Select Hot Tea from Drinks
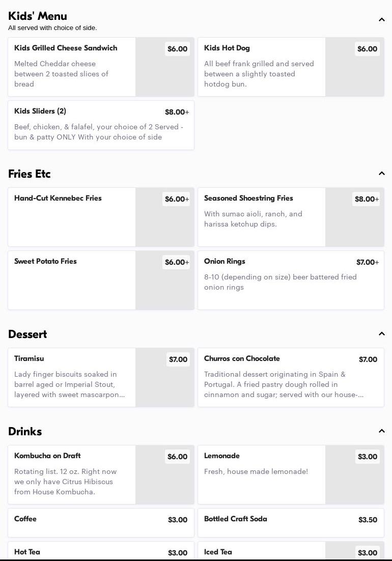The image size is (392, 561). pos(101,552)
